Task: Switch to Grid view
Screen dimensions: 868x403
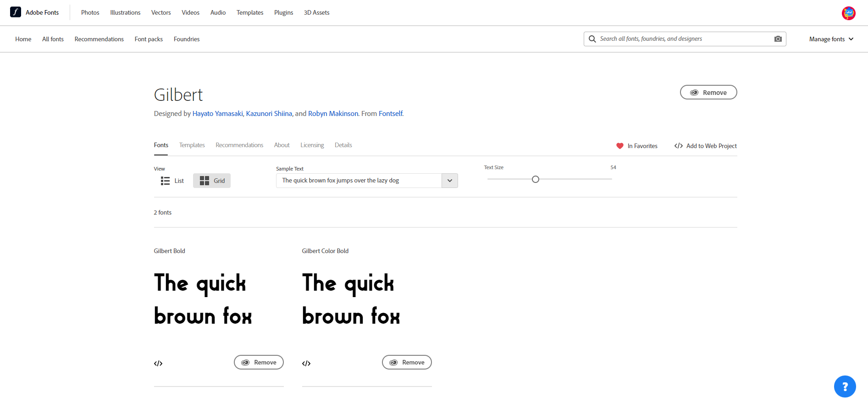Action: [212, 181]
